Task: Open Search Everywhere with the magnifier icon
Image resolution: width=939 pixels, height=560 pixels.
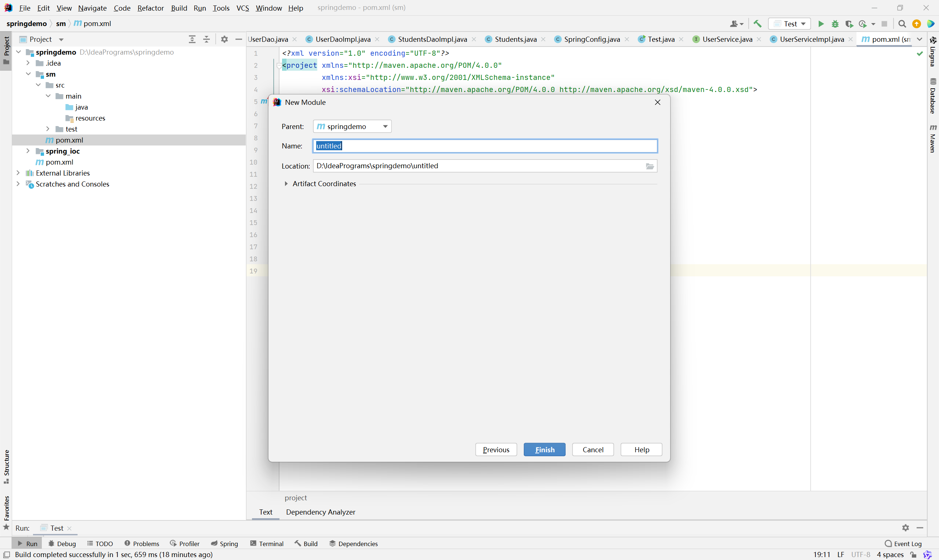Action: pos(902,24)
